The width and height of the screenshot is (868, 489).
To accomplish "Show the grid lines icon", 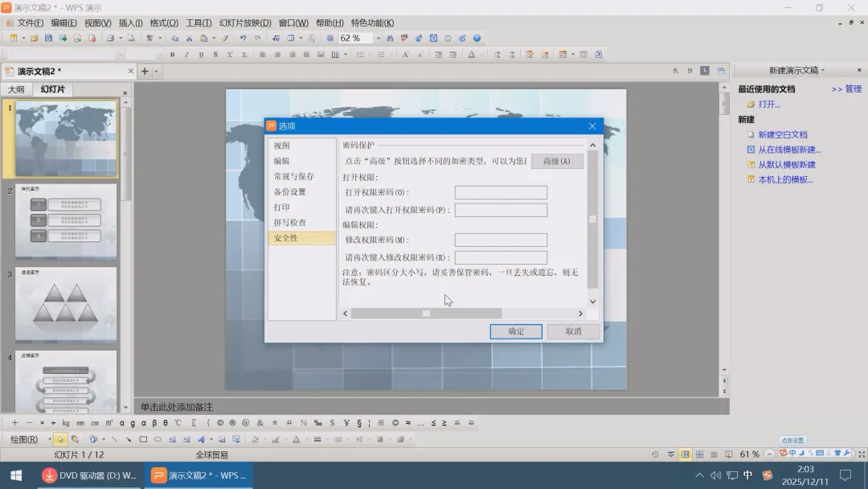I will click(x=330, y=39).
